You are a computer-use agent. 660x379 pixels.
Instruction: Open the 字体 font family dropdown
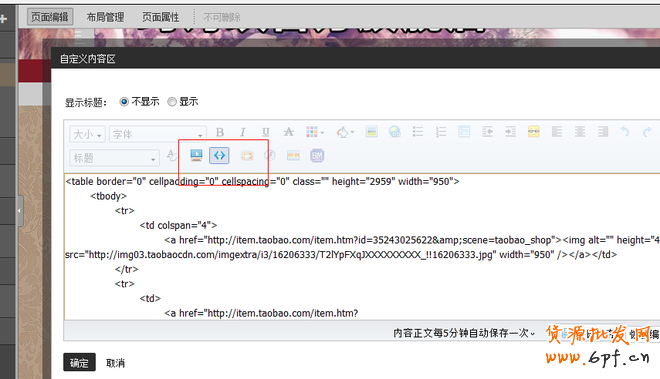click(x=157, y=134)
